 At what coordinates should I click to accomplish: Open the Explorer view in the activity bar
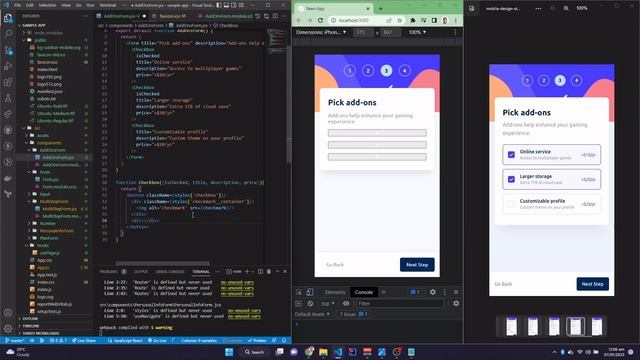pyautogui.click(x=8, y=18)
